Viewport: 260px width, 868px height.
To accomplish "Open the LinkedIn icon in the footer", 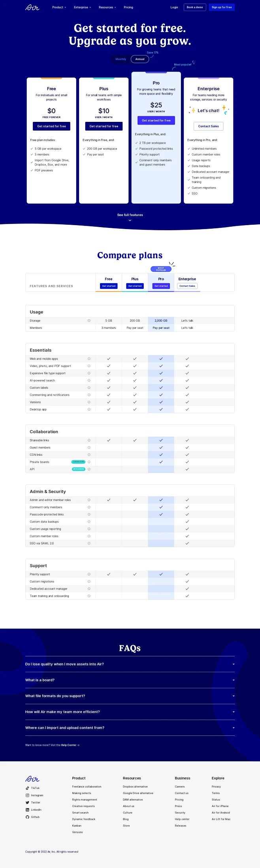I will tap(27, 810).
